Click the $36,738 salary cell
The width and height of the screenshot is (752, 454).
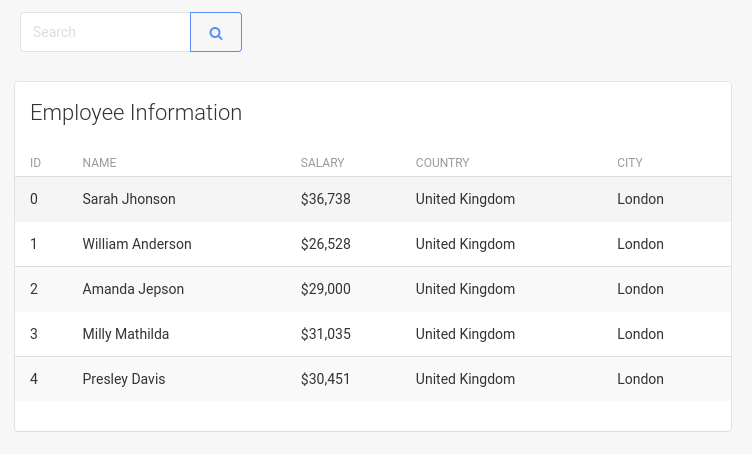(x=326, y=199)
